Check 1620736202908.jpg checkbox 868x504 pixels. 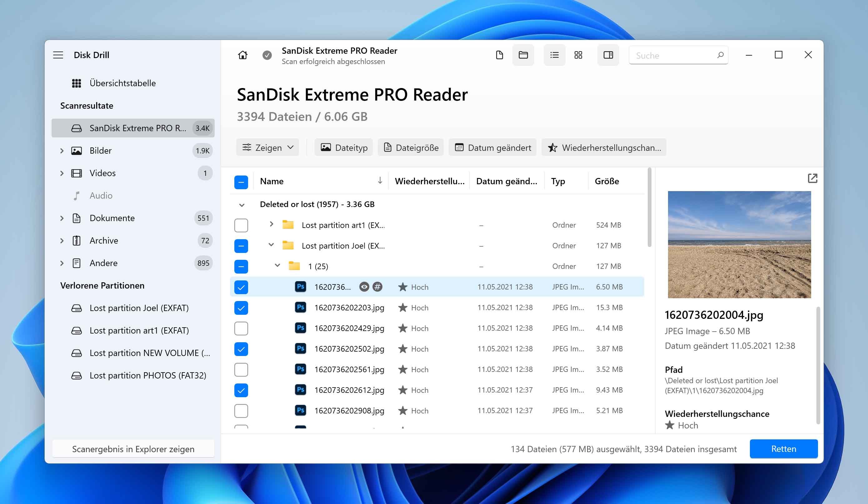pyautogui.click(x=241, y=411)
